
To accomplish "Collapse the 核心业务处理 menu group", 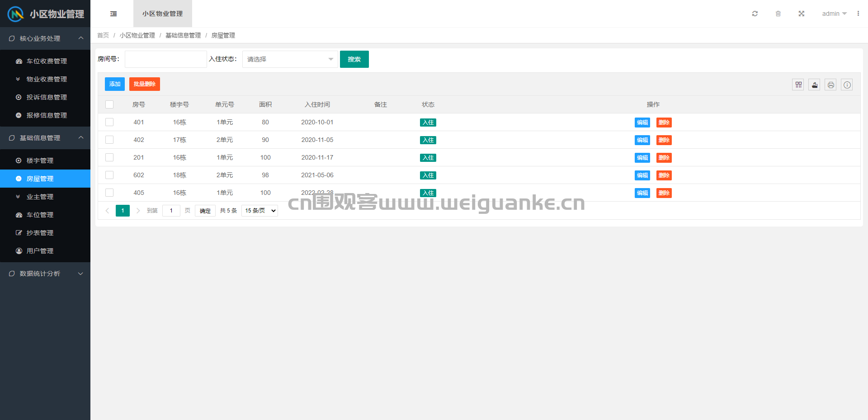I will click(45, 38).
